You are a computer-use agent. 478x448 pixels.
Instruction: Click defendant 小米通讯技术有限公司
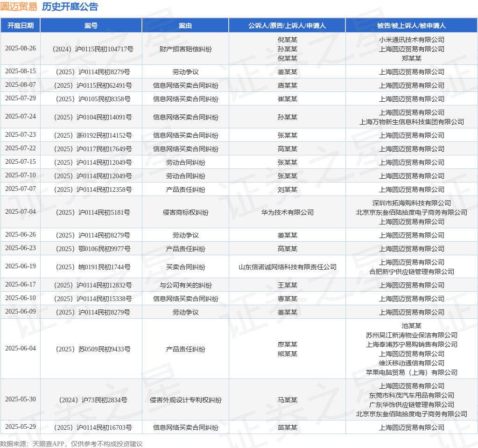pos(412,40)
